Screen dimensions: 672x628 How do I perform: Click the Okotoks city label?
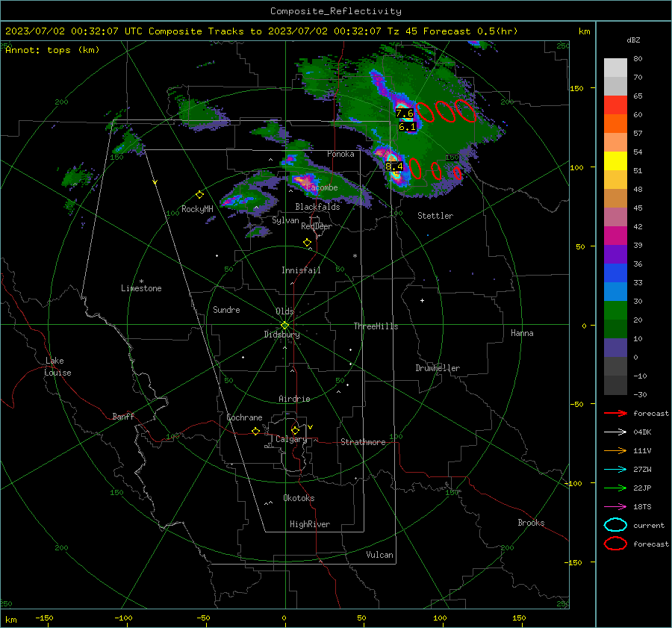[x=299, y=498]
